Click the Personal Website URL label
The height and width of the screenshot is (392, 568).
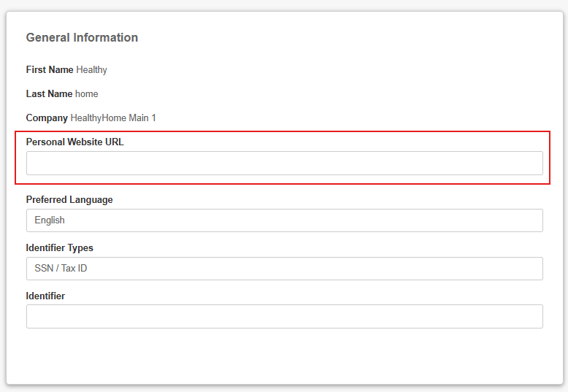coord(74,142)
